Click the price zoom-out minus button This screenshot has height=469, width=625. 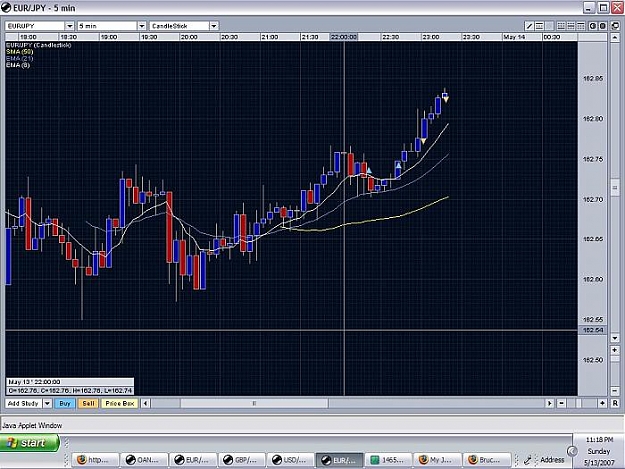[x=615, y=391]
